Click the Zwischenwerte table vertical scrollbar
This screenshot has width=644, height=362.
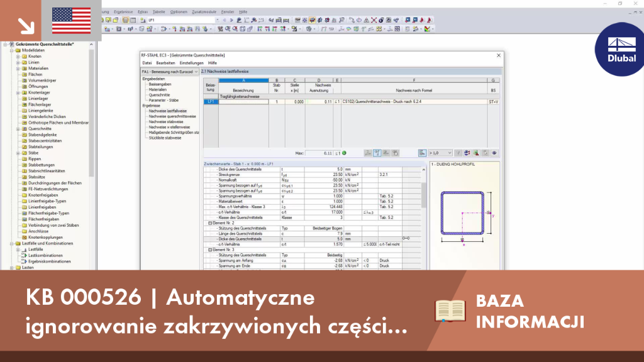[x=423, y=217]
